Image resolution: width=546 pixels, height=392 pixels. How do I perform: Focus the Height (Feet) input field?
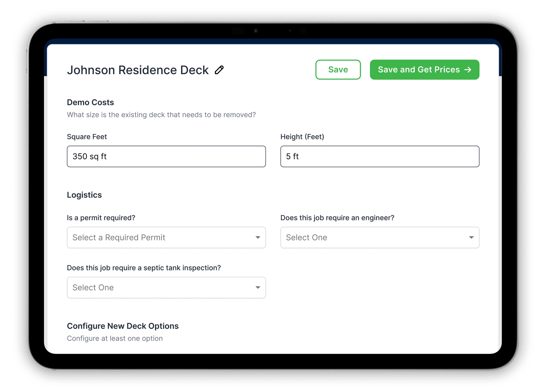(380, 156)
